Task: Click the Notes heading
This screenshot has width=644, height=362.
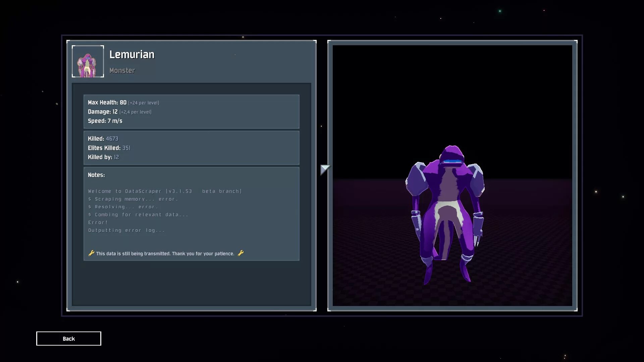Action: coord(96,175)
